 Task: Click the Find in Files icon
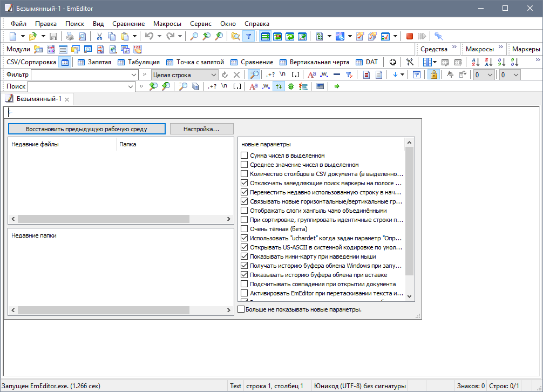235,36
